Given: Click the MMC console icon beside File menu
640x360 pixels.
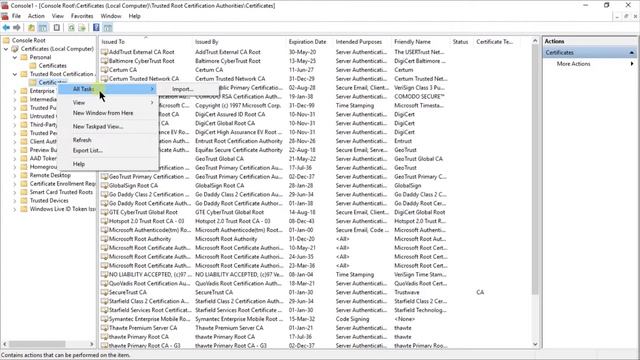Looking at the screenshot, I should (5, 16).
